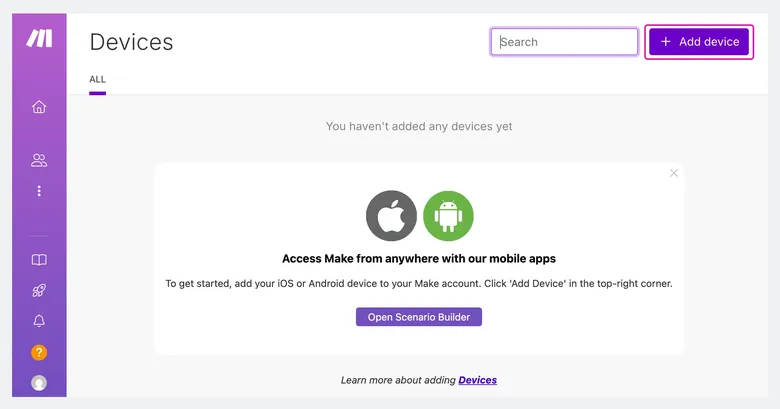Dismiss the mobile apps info card

pyautogui.click(x=674, y=173)
